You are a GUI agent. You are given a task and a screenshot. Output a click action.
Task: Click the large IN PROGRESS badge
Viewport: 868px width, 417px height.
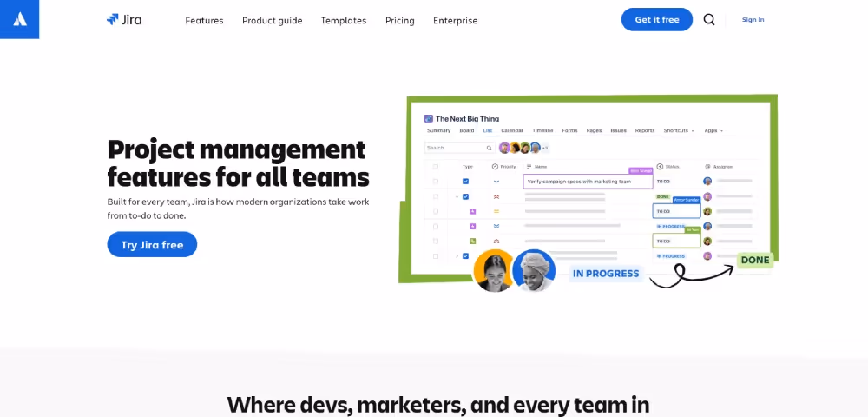pyautogui.click(x=606, y=273)
